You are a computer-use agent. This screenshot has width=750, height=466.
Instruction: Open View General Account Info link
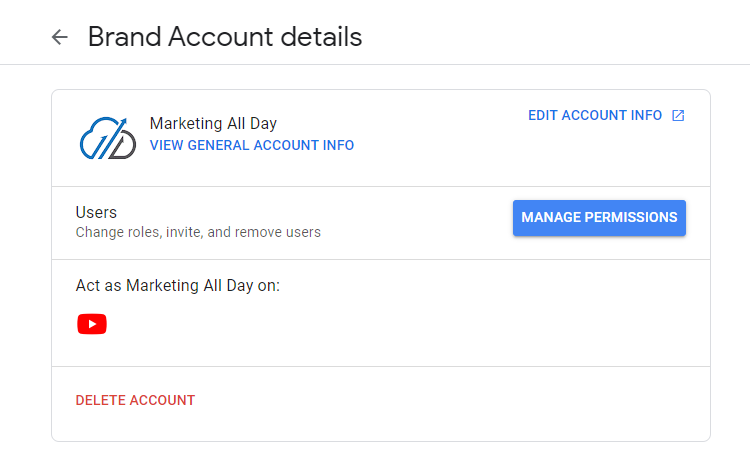click(252, 145)
